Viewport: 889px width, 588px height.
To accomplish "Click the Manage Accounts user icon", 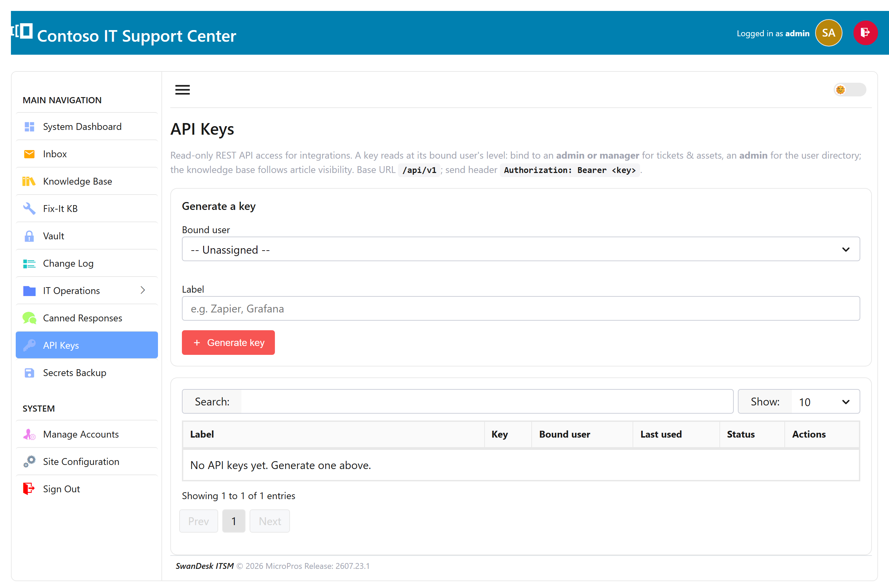I will coord(29,434).
